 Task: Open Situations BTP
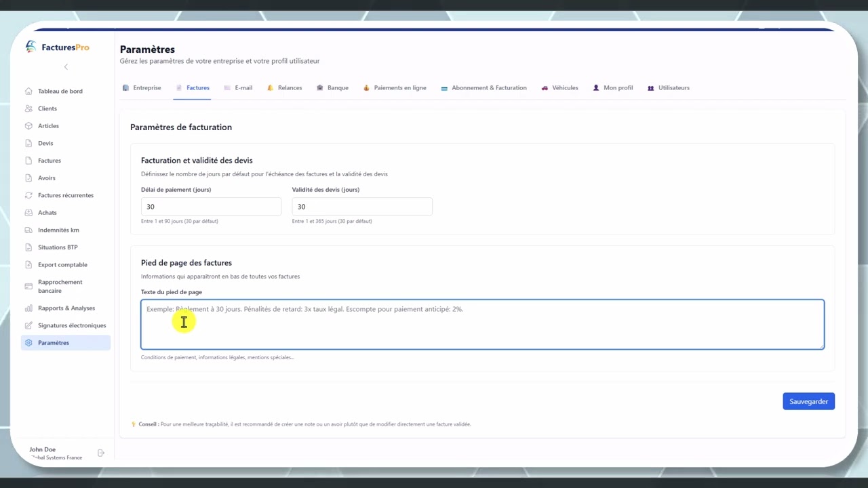pyautogui.click(x=66, y=247)
